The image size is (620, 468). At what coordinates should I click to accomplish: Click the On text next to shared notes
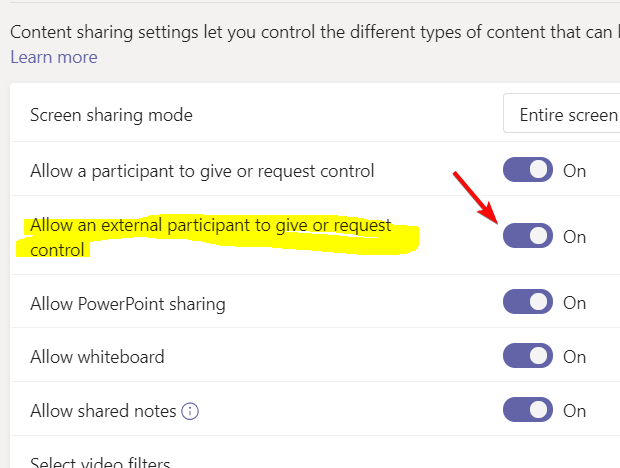click(574, 411)
